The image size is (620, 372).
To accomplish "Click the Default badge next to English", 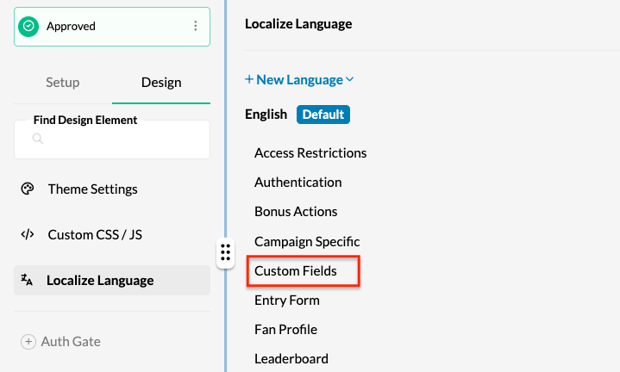I will pos(323,114).
